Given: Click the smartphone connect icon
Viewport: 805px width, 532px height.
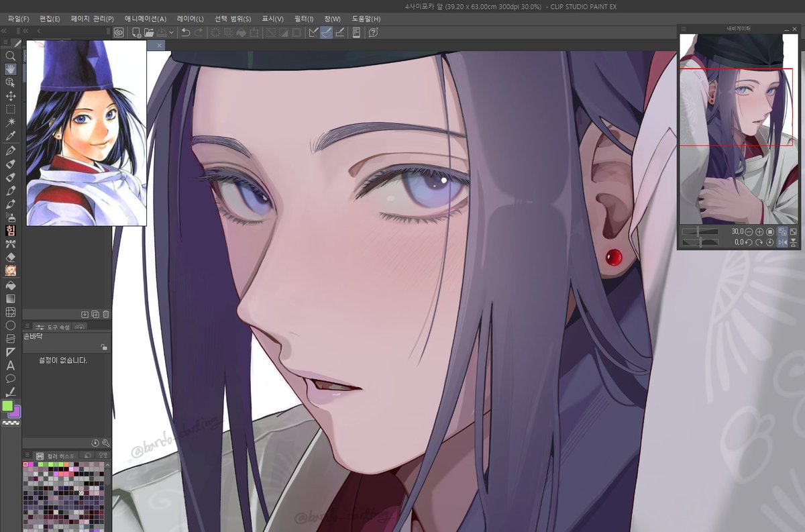Looking at the screenshot, I should (356, 32).
